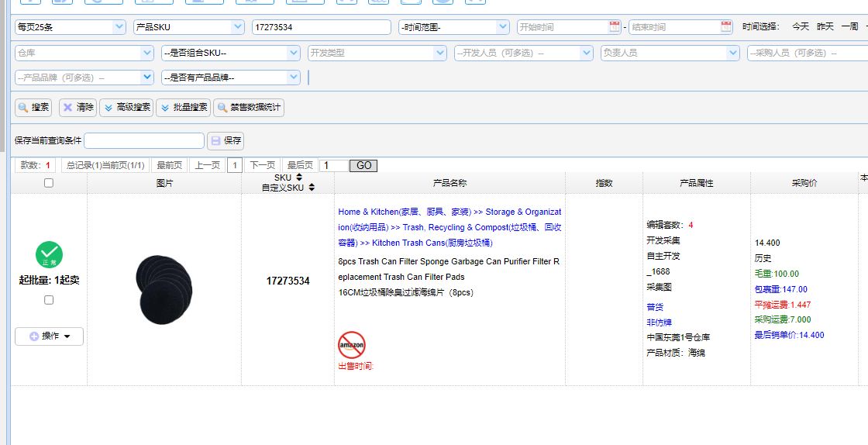Go to 上一页 previous page

(x=207, y=165)
